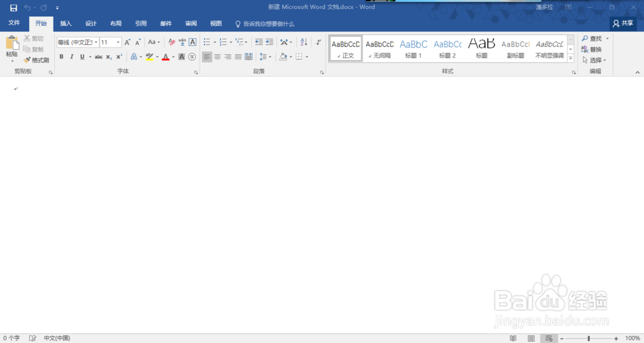Expand the styles gallery with the More arrow
The height and width of the screenshot is (343, 644).
571,59
